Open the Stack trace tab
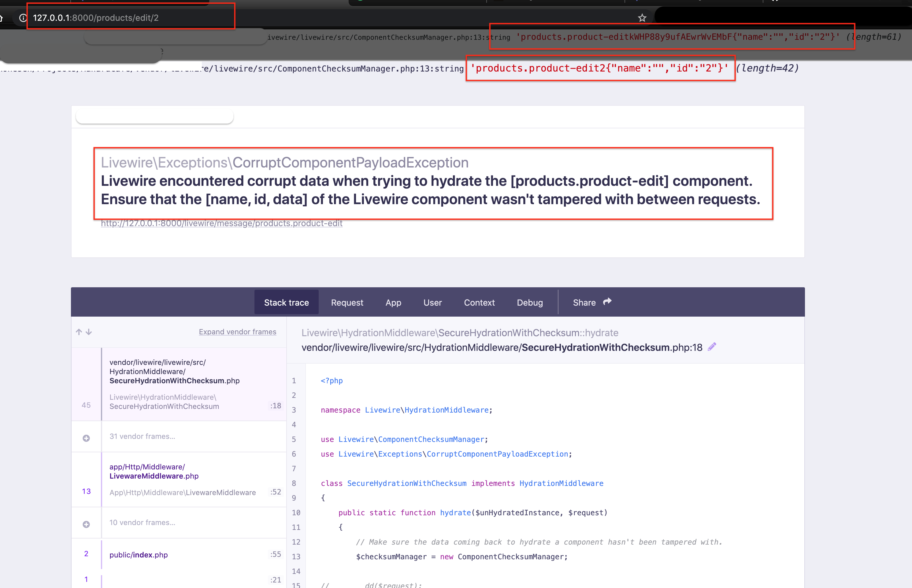Image resolution: width=912 pixels, height=588 pixels. (287, 302)
